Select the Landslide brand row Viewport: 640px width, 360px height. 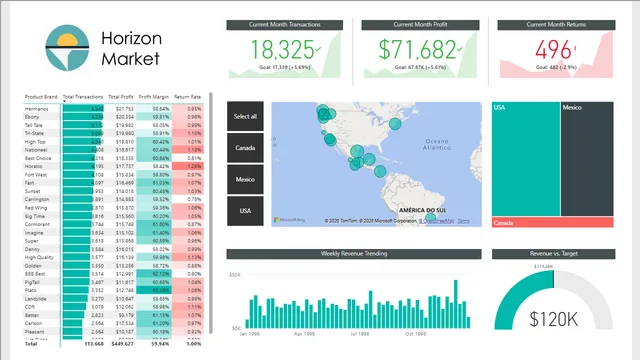click(x=113, y=299)
